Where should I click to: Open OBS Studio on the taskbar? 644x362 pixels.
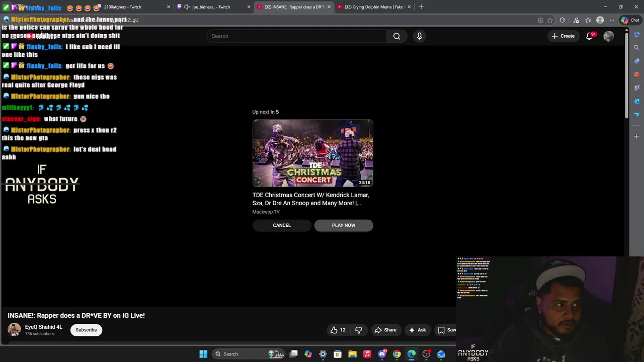tap(426, 354)
